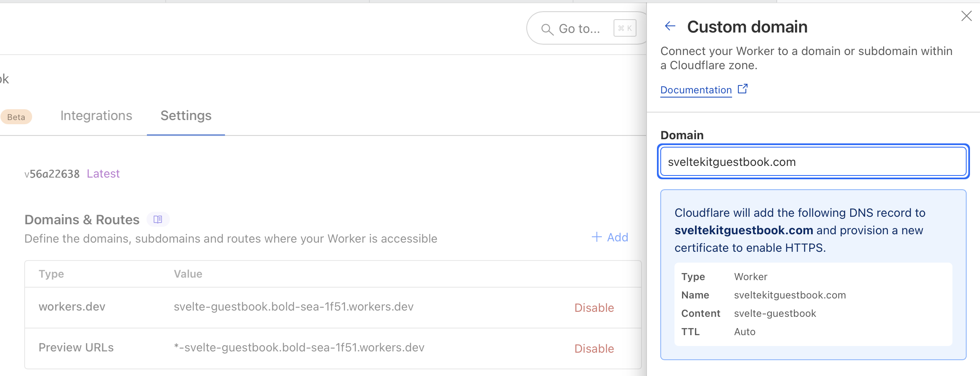
Task: Click the ⌘K shortcut badge in search bar
Action: click(624, 28)
